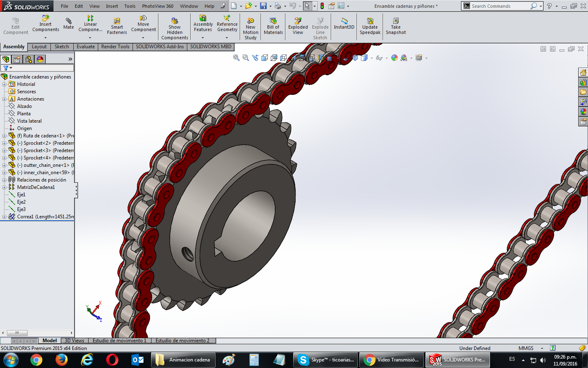Viewport: 588px width, 368px height.
Task: Open the Insert Components dropdown arrow
Action: 45,38
